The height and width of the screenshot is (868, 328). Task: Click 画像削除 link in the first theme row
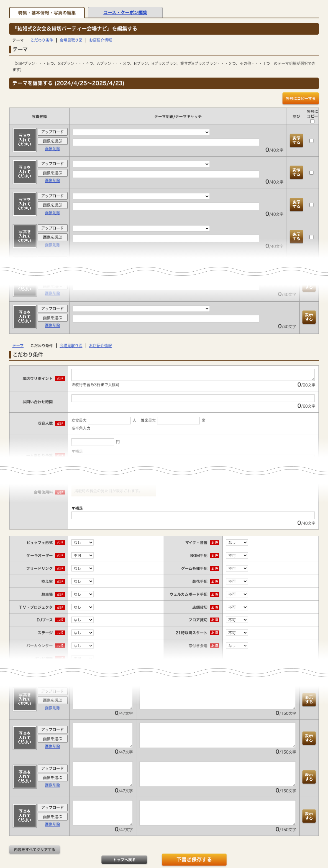(x=52, y=149)
